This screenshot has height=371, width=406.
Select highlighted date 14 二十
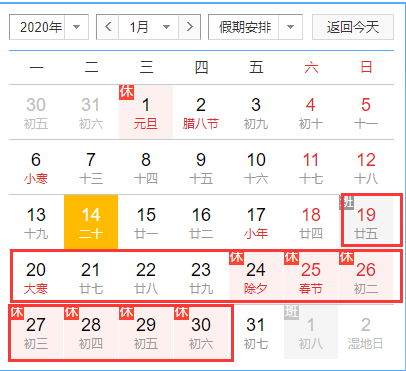[x=91, y=222]
